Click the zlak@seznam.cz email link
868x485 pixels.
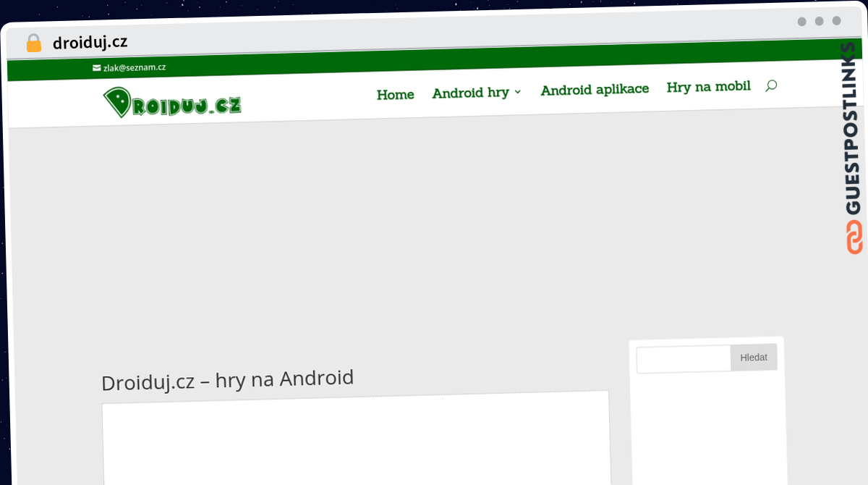click(x=135, y=67)
